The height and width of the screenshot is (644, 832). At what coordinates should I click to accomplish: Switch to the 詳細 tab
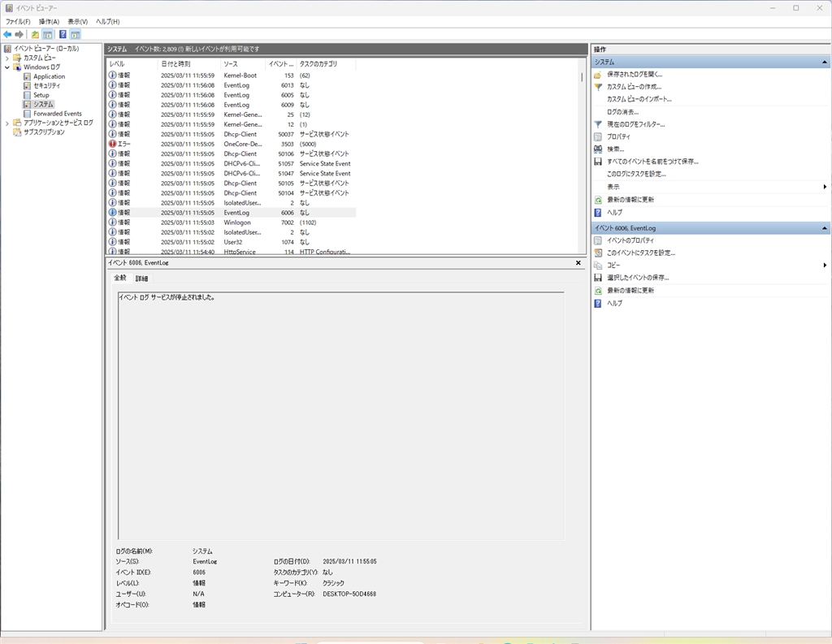tap(141, 279)
